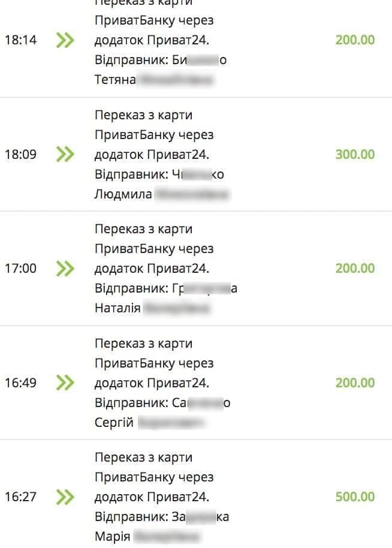Click the 18:09 time label

pos(20,154)
